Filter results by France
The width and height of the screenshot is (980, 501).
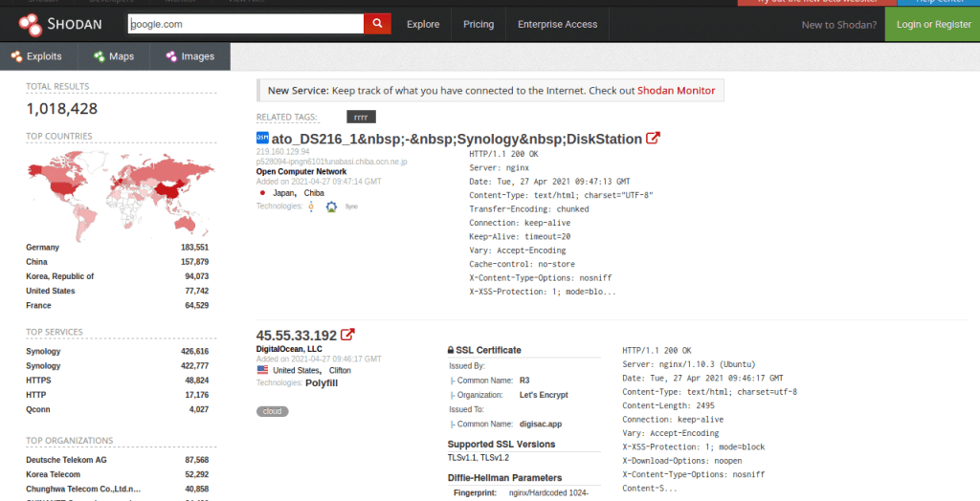(x=38, y=305)
